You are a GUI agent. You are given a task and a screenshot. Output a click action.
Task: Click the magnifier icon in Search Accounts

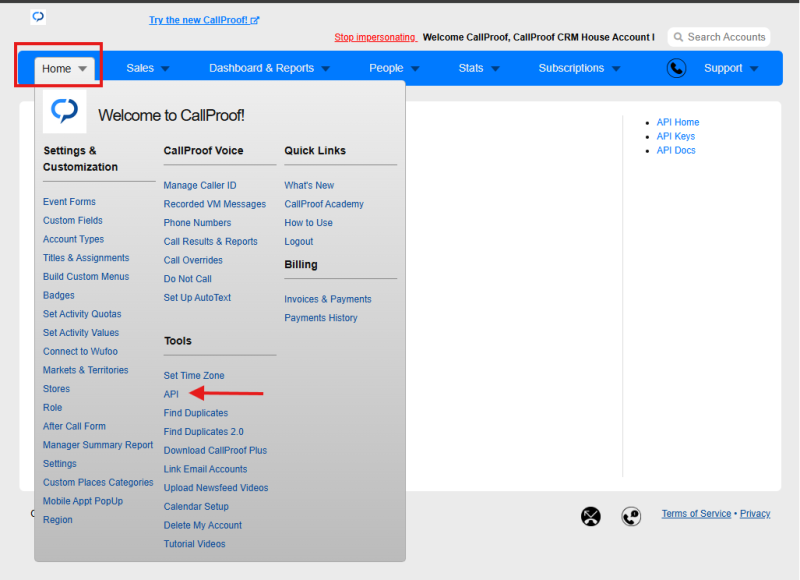[678, 37]
